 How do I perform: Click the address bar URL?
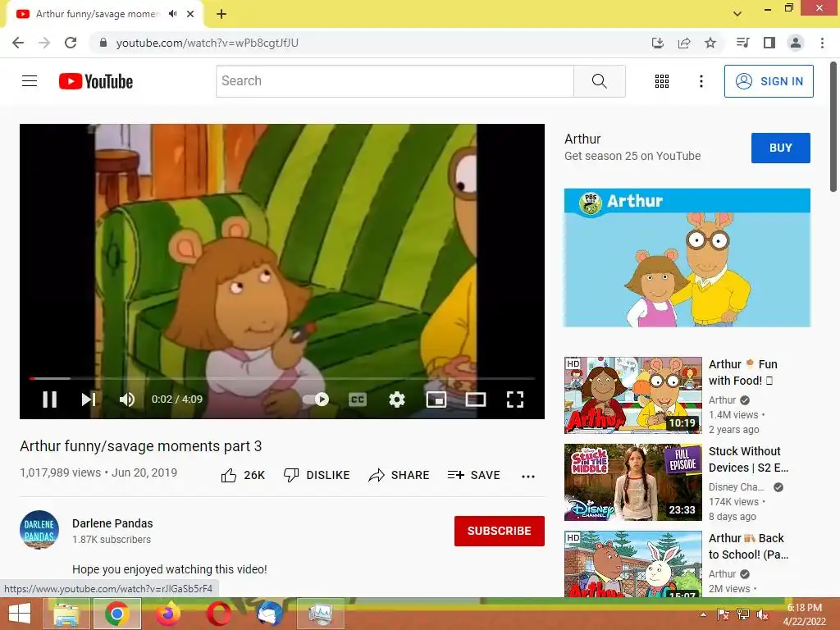click(208, 43)
